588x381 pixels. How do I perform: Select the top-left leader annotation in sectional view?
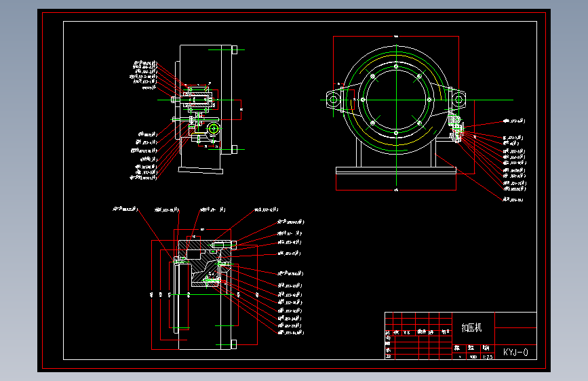tap(125, 209)
